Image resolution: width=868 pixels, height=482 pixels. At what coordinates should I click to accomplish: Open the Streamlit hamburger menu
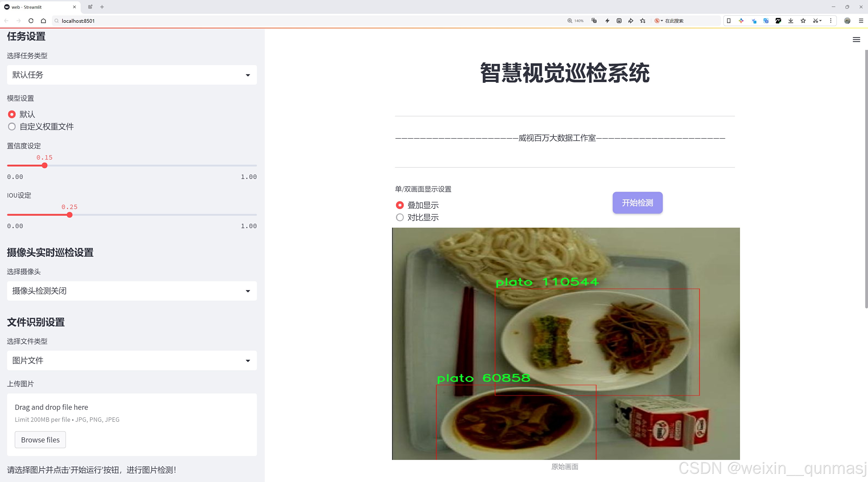856,40
